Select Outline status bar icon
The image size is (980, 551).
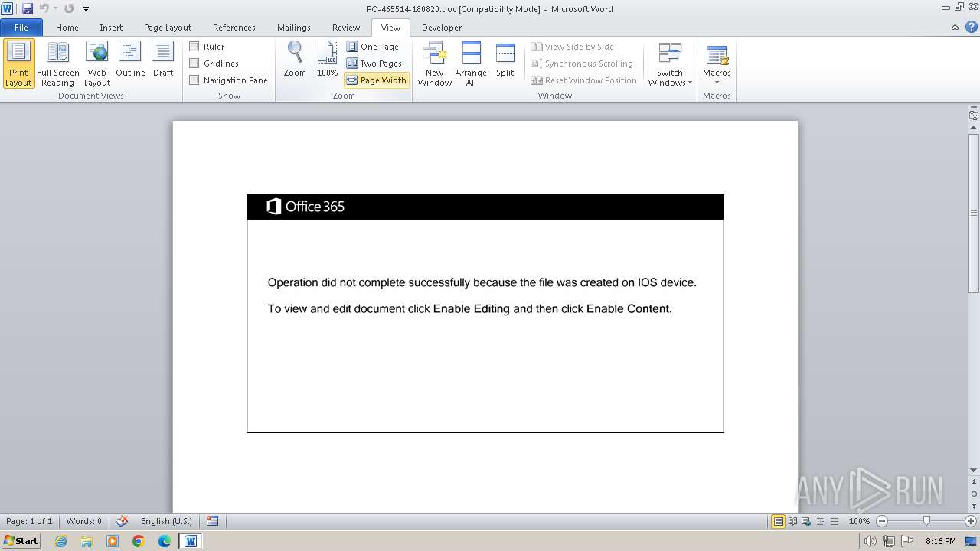pyautogui.click(x=820, y=521)
